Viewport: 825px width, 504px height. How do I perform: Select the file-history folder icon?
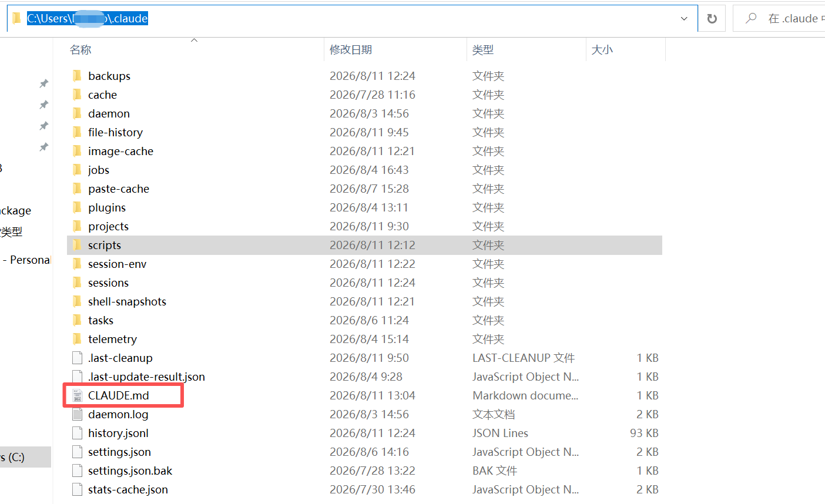(77, 132)
